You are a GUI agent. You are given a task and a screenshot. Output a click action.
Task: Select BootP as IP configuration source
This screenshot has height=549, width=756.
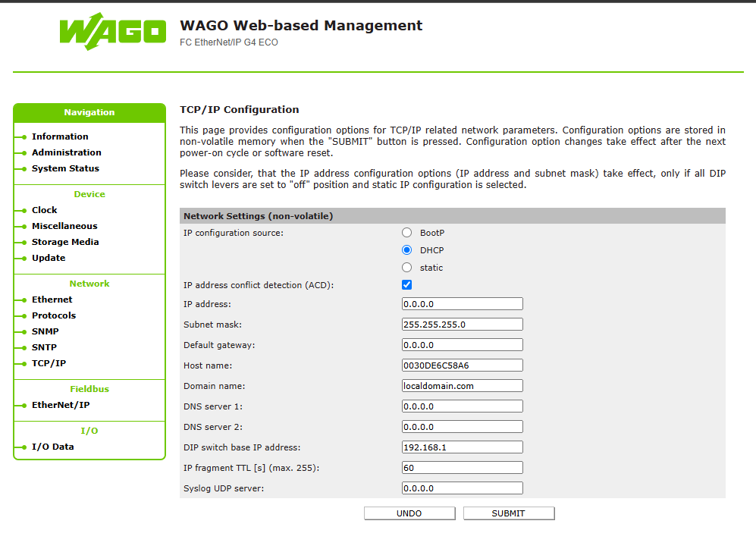(407, 233)
